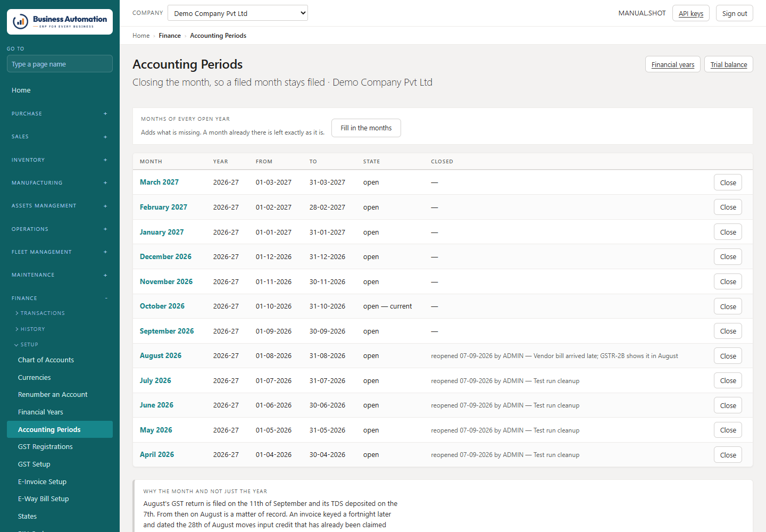The image size is (766, 532).
Task: Expand the Sales menu section
Action: tap(60, 137)
